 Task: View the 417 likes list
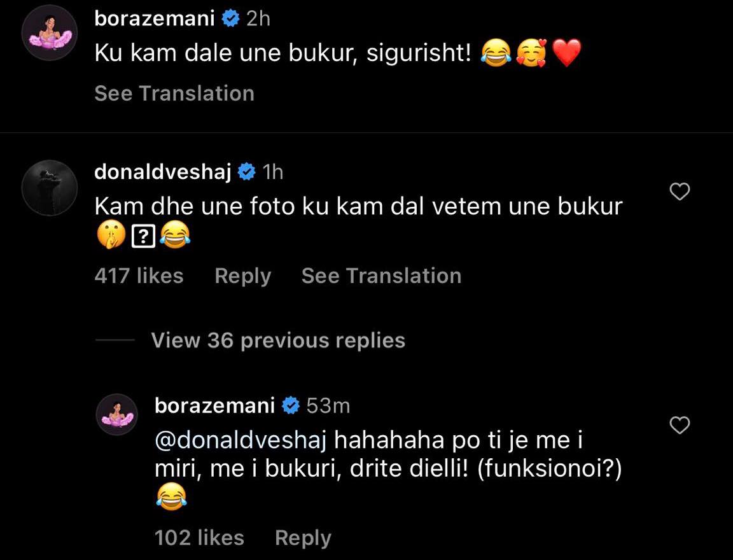point(139,276)
